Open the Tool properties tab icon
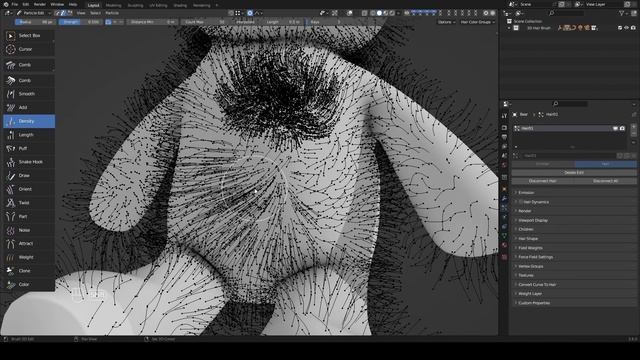640x360 pixels. pos(504,116)
